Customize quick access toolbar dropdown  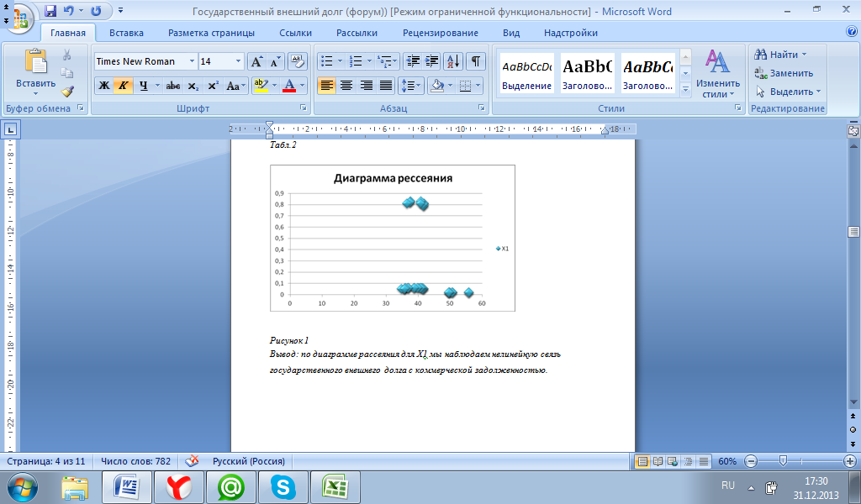(x=121, y=10)
